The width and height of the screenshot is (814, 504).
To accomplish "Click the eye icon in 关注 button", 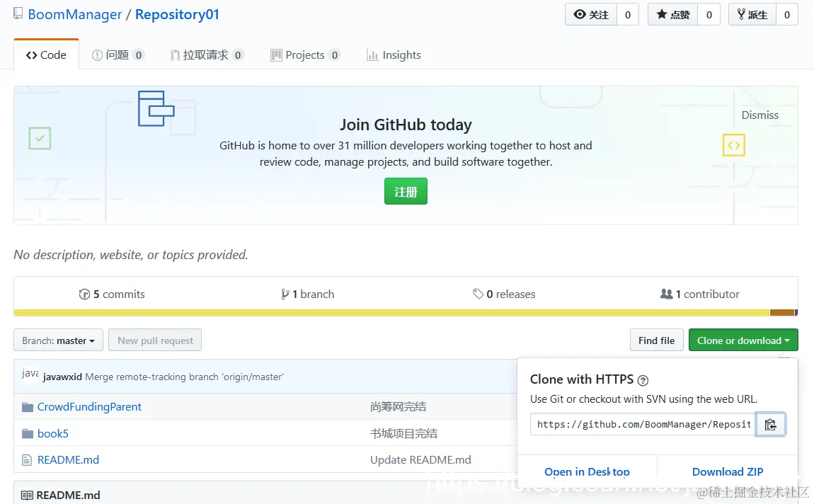I will [x=579, y=15].
